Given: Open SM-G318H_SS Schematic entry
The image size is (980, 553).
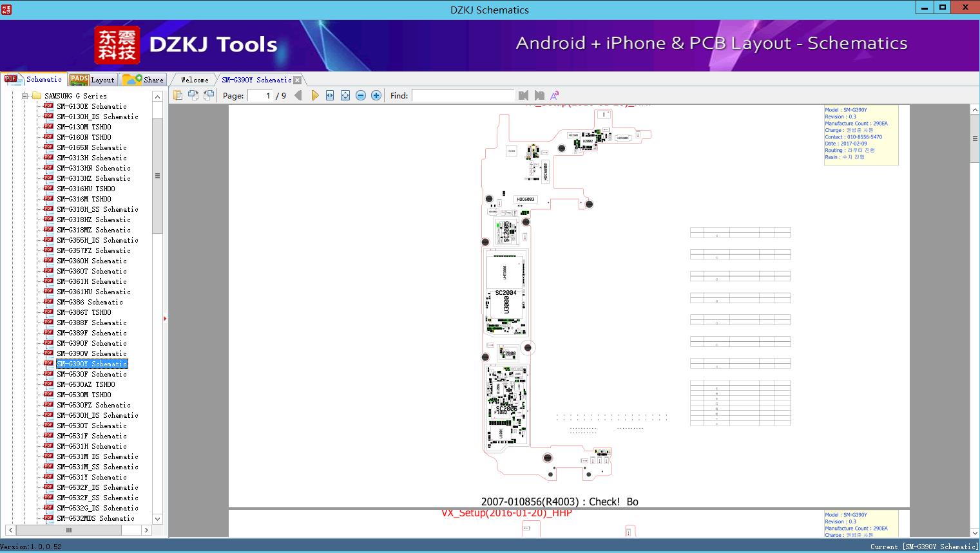Looking at the screenshot, I should point(97,209).
